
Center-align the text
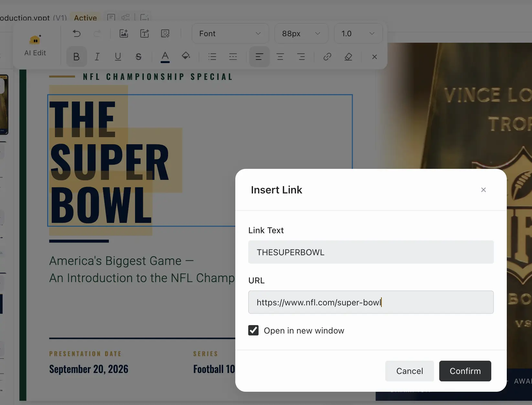(x=280, y=57)
